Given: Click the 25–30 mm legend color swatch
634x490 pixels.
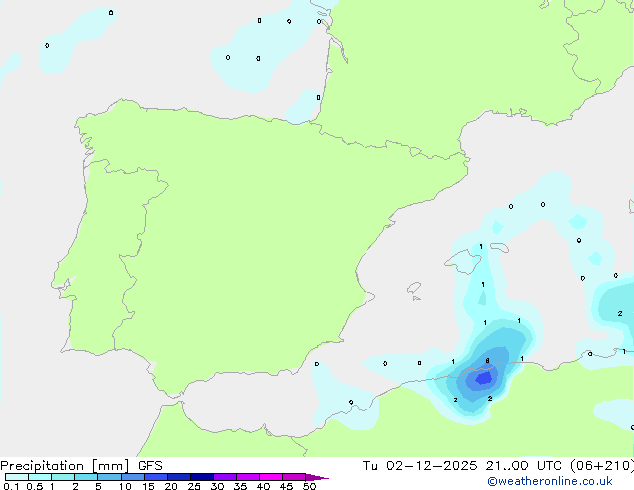Looking at the screenshot, I should tap(202, 477).
